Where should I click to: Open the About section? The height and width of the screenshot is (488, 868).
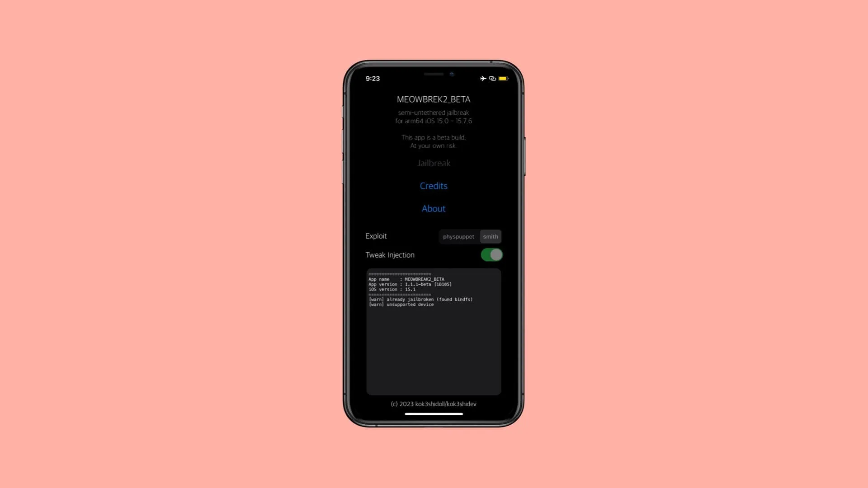click(434, 208)
